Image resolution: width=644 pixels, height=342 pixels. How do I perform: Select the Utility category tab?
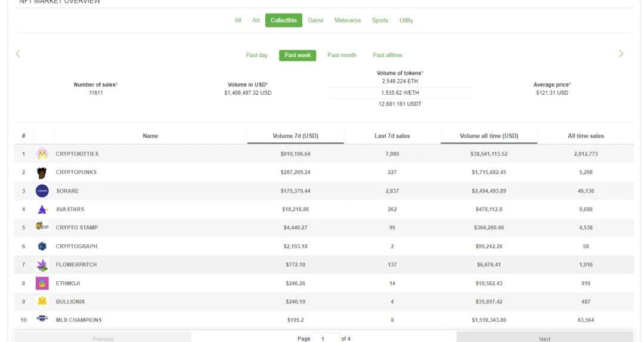click(406, 20)
